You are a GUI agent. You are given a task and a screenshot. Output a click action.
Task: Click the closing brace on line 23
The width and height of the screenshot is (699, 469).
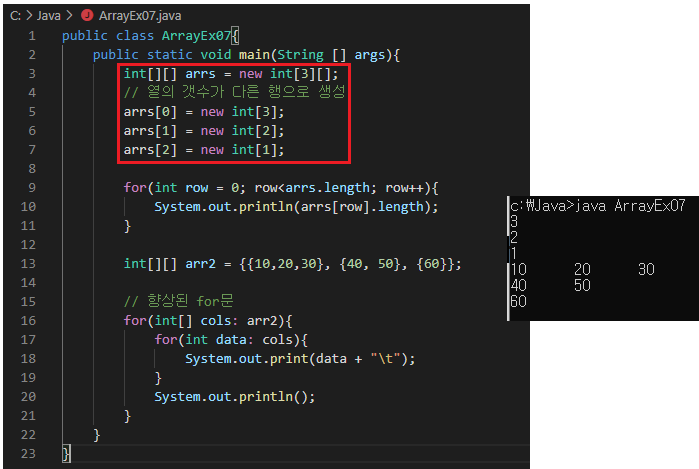[x=66, y=454]
